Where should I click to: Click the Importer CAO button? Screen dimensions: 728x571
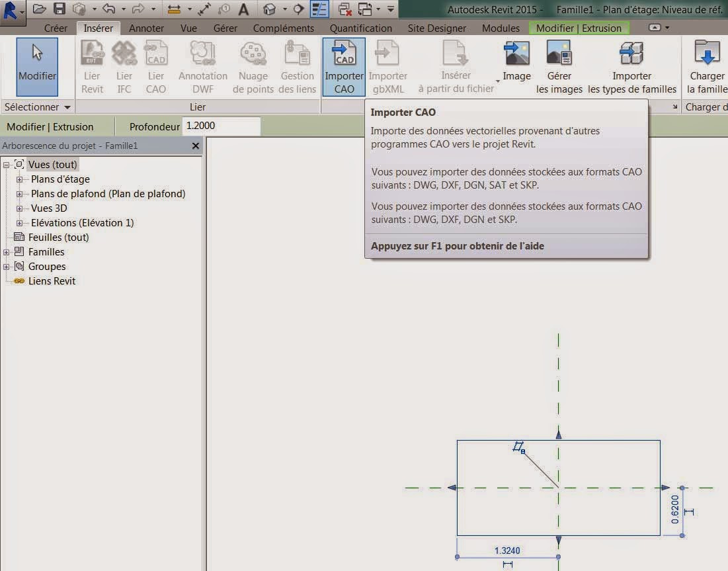344,66
